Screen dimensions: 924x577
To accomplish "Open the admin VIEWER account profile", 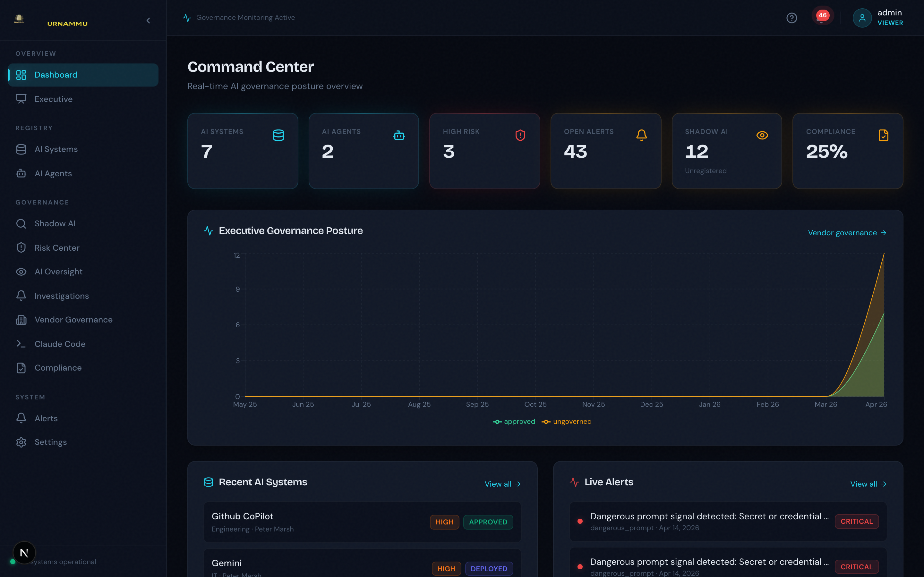I will 878,18.
